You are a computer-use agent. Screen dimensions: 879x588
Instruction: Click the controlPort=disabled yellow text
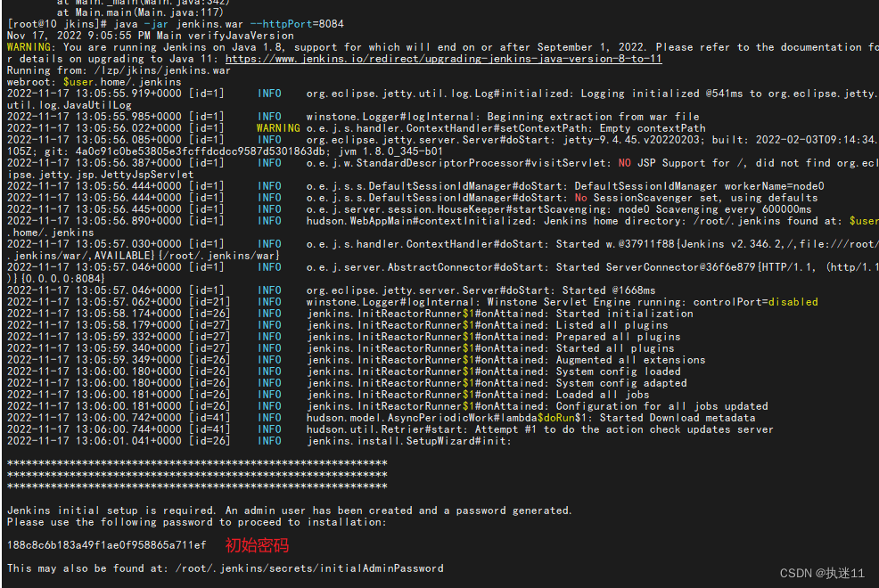[x=755, y=302]
